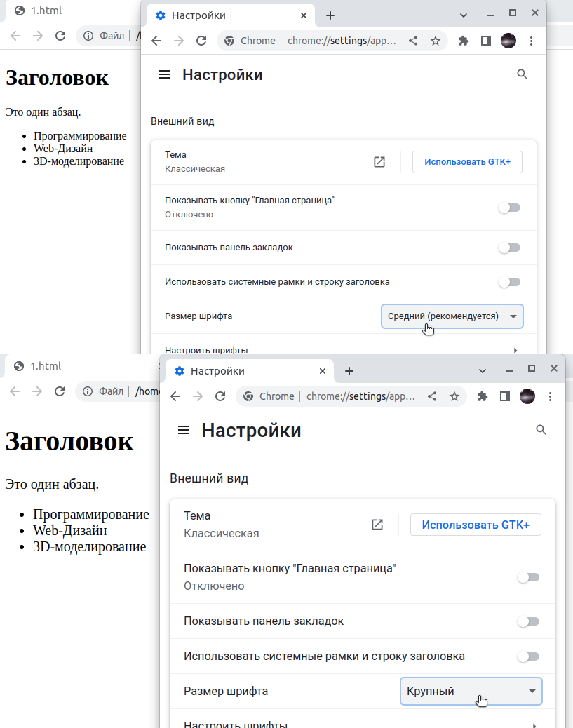Open theme external link in upper window

pyautogui.click(x=379, y=162)
